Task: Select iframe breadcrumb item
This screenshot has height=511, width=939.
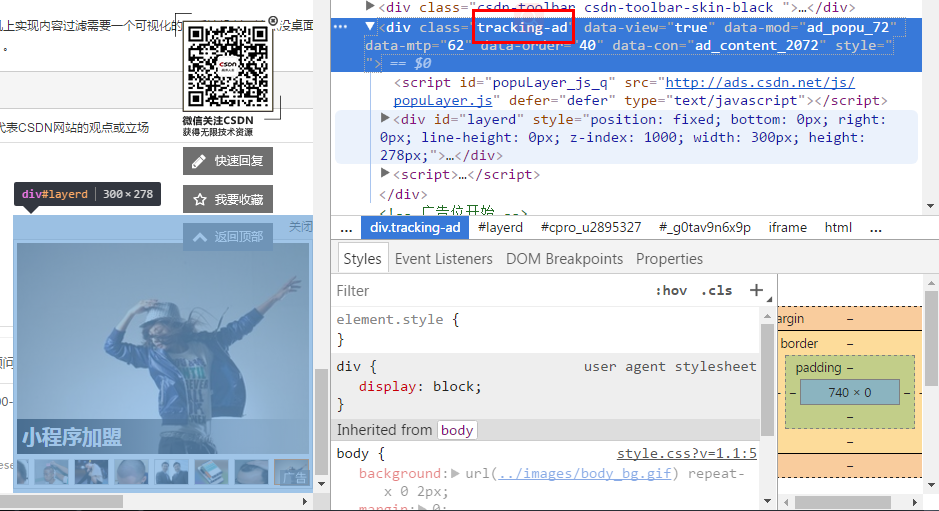Action: click(787, 228)
